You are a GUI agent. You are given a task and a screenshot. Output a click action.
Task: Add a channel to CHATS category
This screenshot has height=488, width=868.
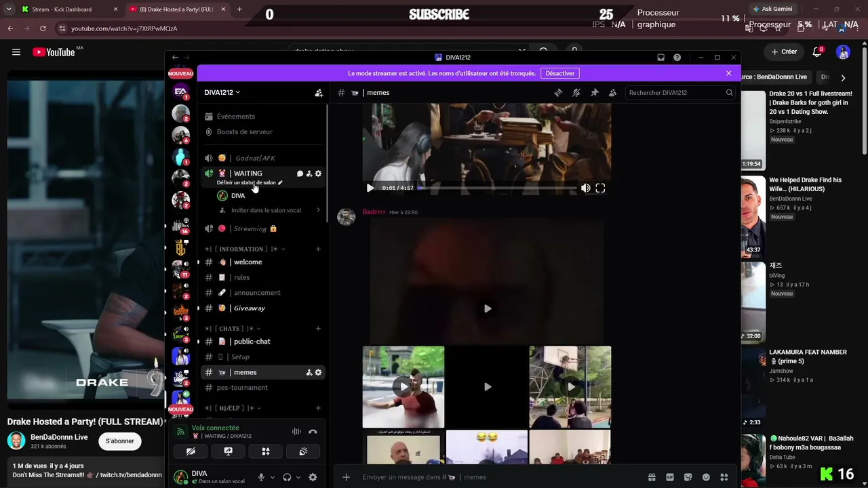pos(318,329)
